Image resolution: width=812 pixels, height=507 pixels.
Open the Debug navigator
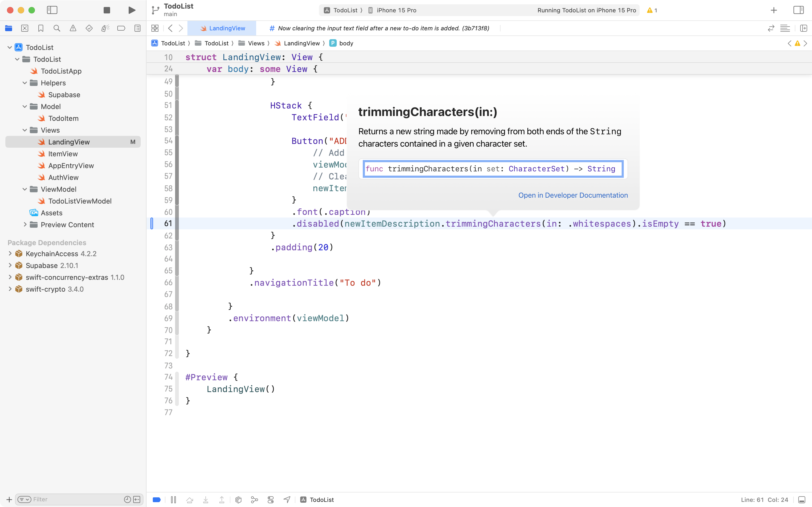[x=105, y=28]
